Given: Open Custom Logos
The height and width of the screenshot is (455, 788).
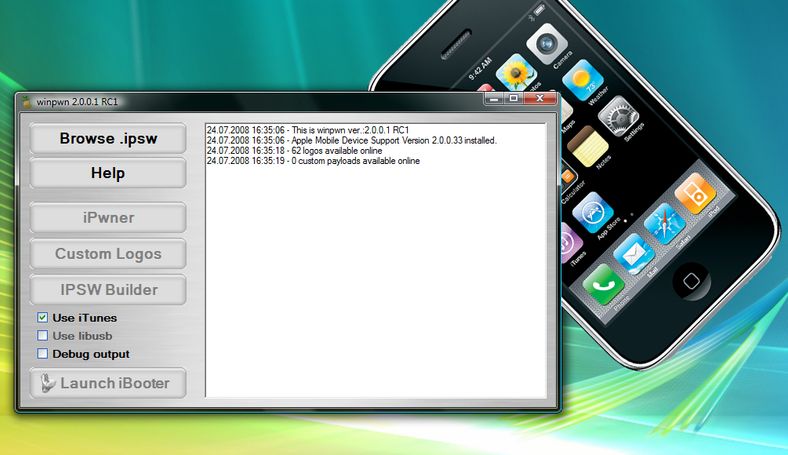Looking at the screenshot, I should pos(108,254).
